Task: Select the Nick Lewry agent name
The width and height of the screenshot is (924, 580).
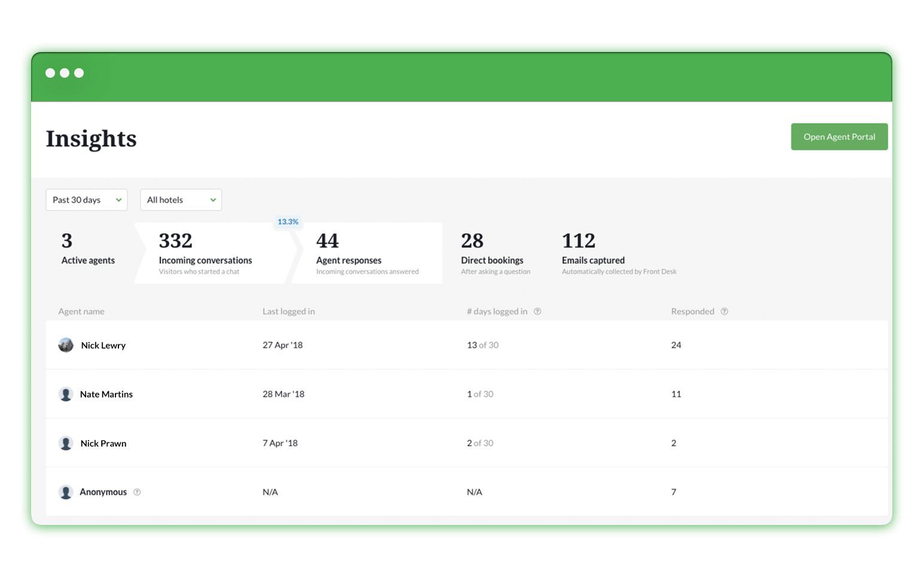Action: coord(103,346)
